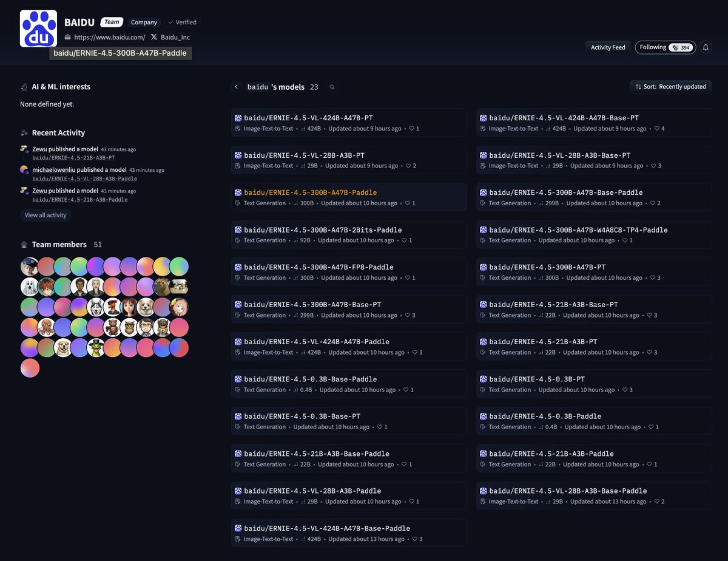This screenshot has height=561, width=728.
Task: Open the models search magnifier icon
Action: [x=332, y=87]
